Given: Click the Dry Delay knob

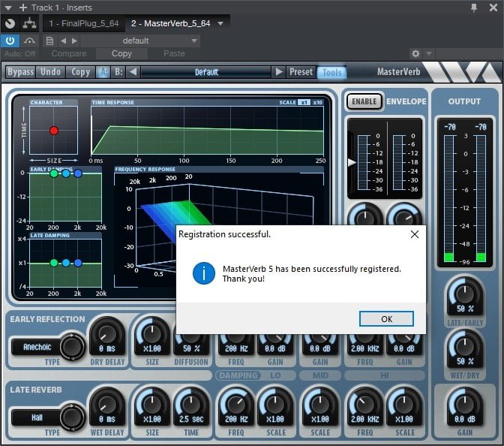Looking at the screenshot, I should click(106, 334).
